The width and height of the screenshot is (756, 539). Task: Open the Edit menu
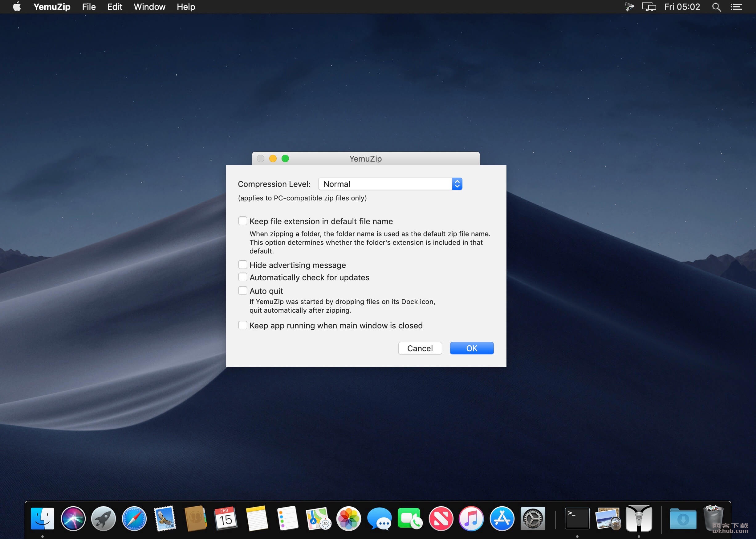[x=115, y=7]
